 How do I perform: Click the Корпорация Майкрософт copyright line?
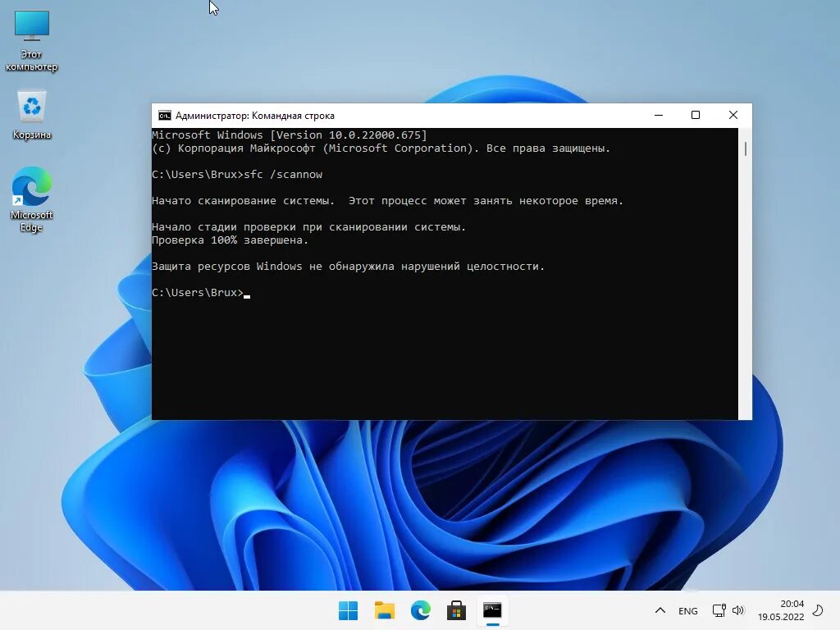(x=381, y=148)
